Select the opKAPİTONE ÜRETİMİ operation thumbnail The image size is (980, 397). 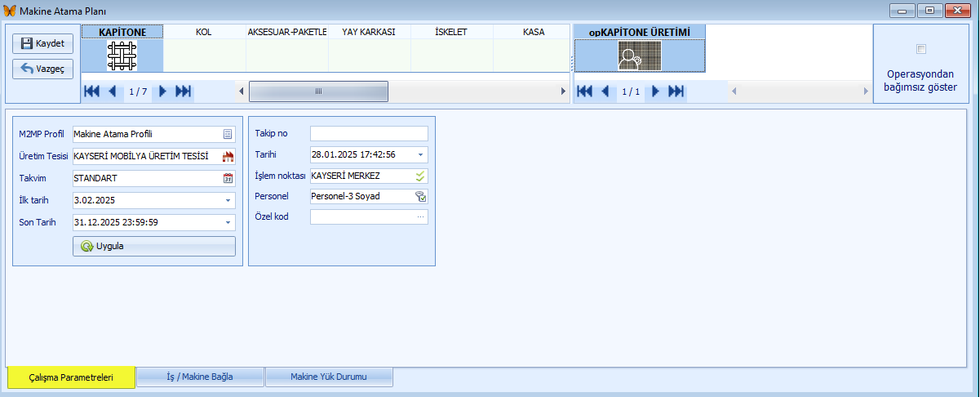pyautogui.click(x=639, y=56)
